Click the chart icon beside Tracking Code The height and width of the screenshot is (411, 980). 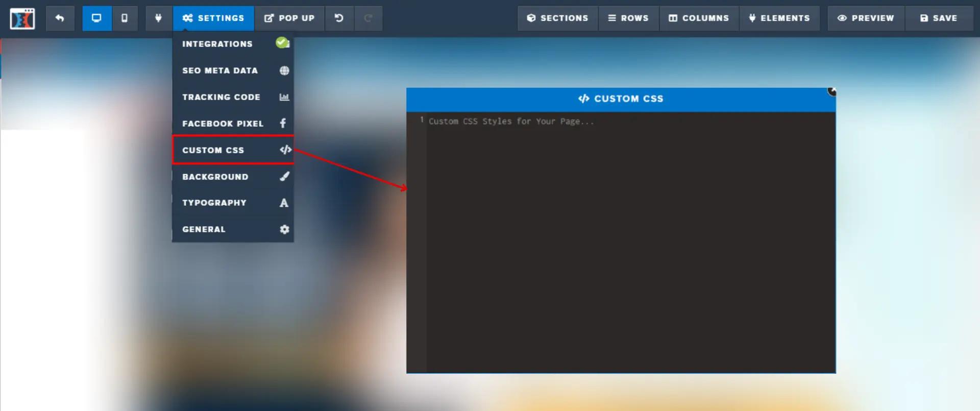click(284, 97)
